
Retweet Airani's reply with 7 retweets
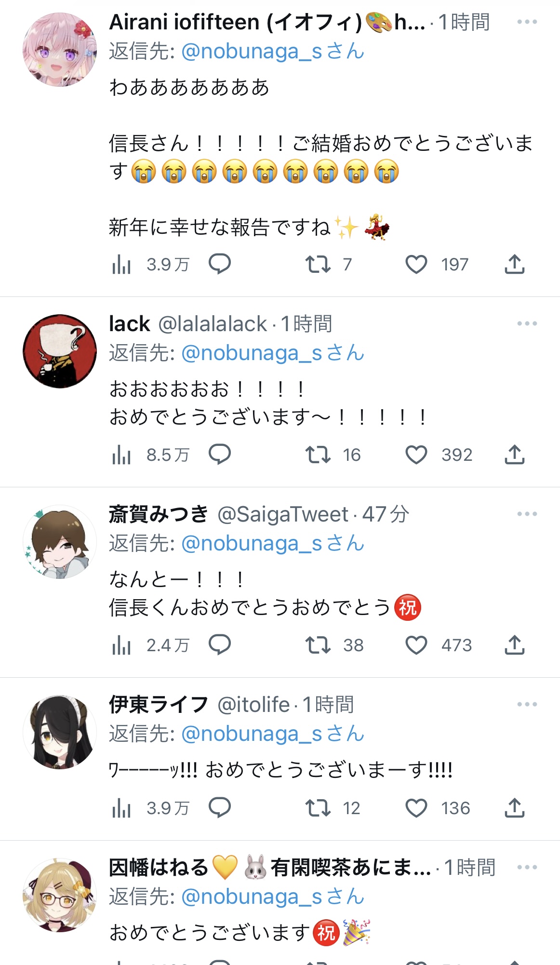coord(318,264)
